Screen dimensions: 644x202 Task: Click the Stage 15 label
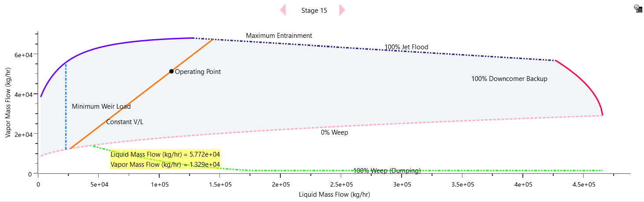(x=314, y=11)
